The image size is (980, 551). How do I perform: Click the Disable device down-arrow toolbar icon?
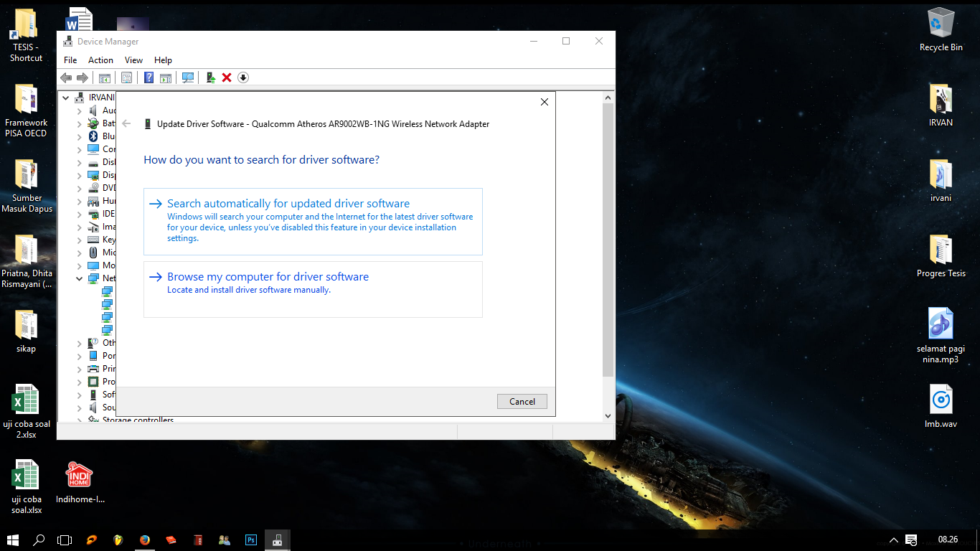tap(243, 77)
